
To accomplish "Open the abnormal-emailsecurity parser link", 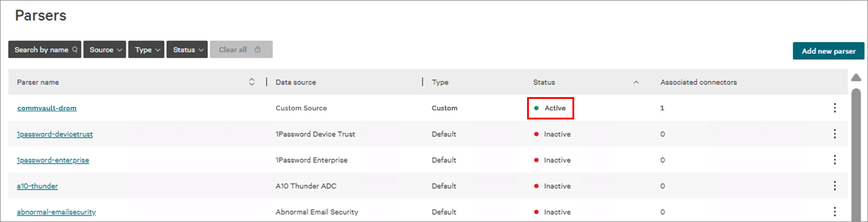I will point(56,212).
